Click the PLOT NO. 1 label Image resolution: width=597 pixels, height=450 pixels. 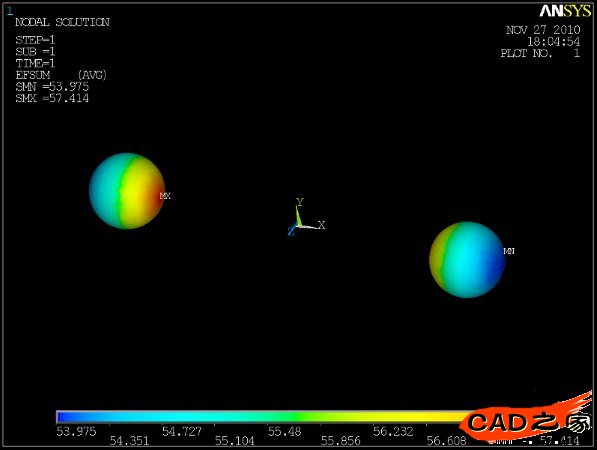point(540,53)
